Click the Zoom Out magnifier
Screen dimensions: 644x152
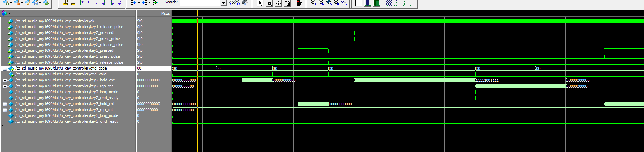point(321,3)
